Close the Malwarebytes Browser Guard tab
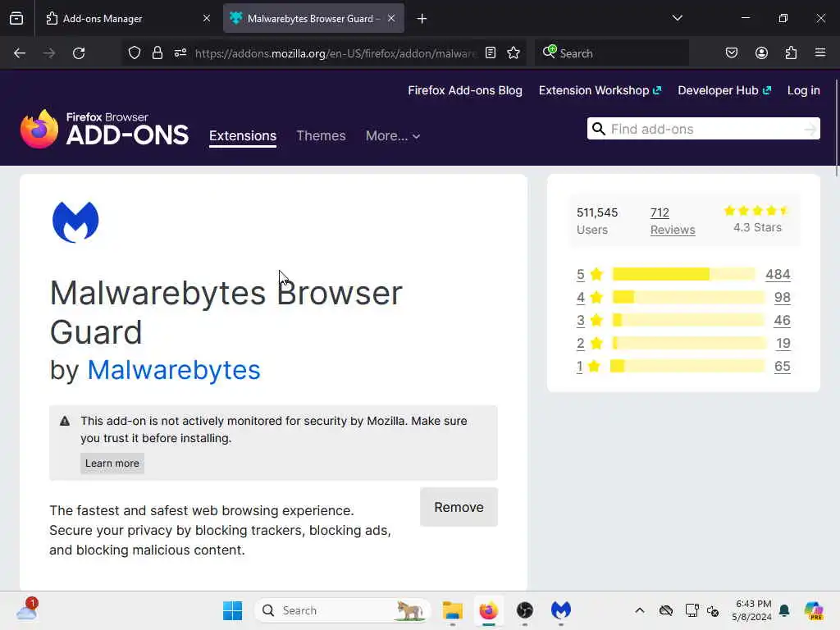840x630 pixels. tap(391, 18)
